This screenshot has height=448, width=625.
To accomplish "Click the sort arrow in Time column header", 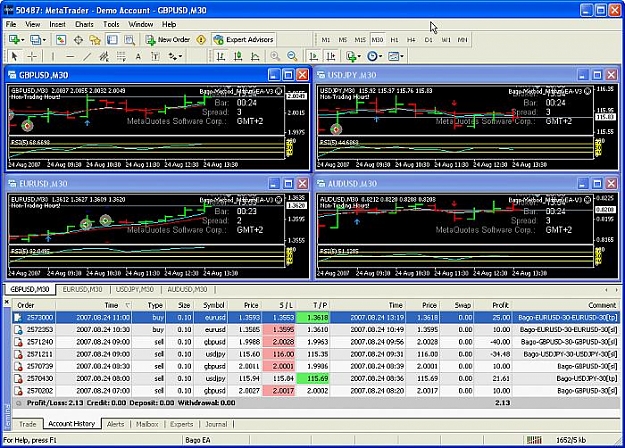I will tap(128, 305).
